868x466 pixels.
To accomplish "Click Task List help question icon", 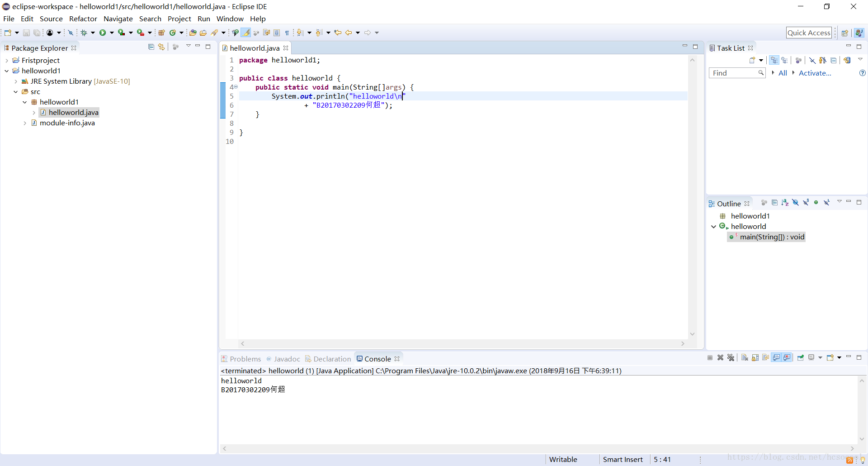I will 862,73.
